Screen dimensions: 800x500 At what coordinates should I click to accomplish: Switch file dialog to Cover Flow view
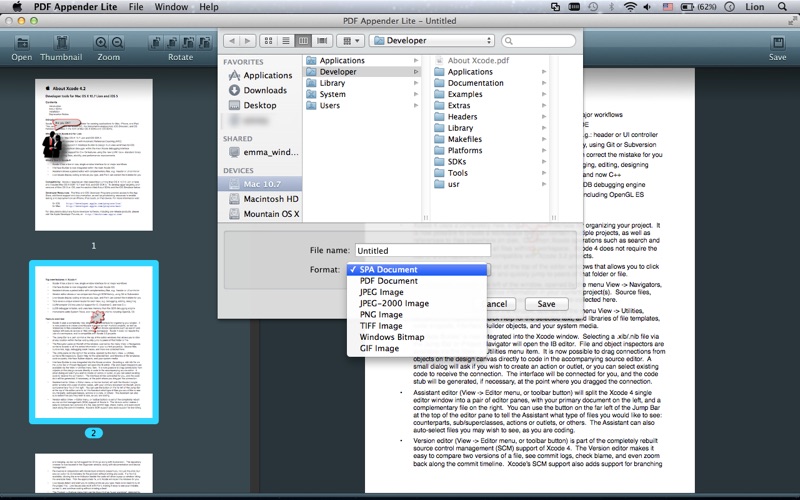coord(322,41)
